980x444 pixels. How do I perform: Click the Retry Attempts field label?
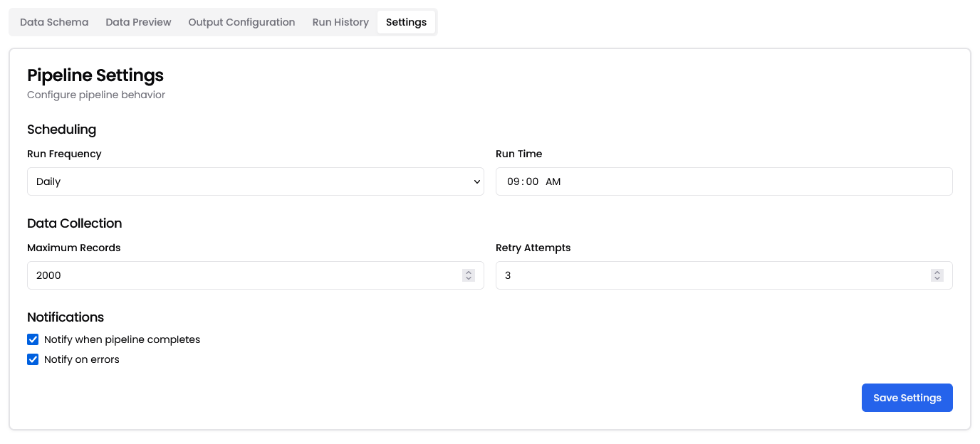tap(533, 248)
